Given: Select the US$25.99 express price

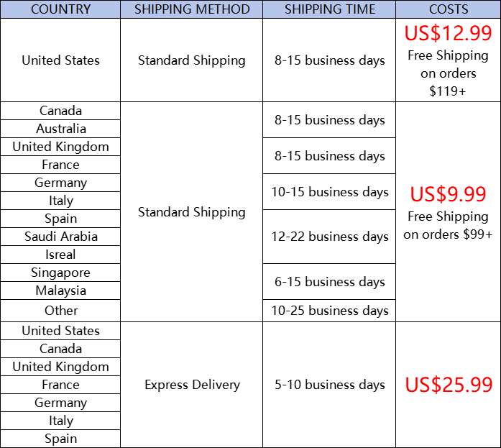Looking at the screenshot, I should (448, 385).
